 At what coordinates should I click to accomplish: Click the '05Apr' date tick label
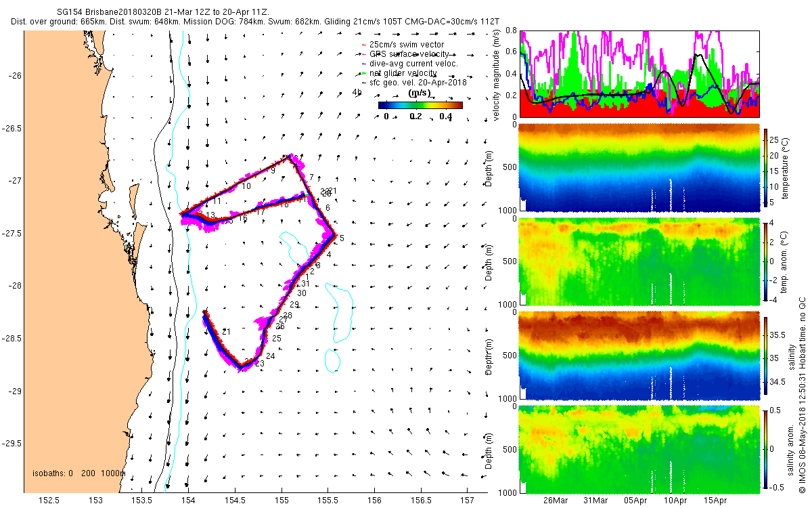coord(636,501)
